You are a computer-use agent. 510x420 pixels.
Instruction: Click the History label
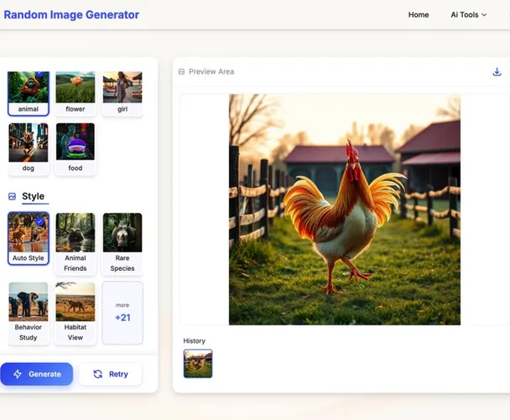click(194, 341)
